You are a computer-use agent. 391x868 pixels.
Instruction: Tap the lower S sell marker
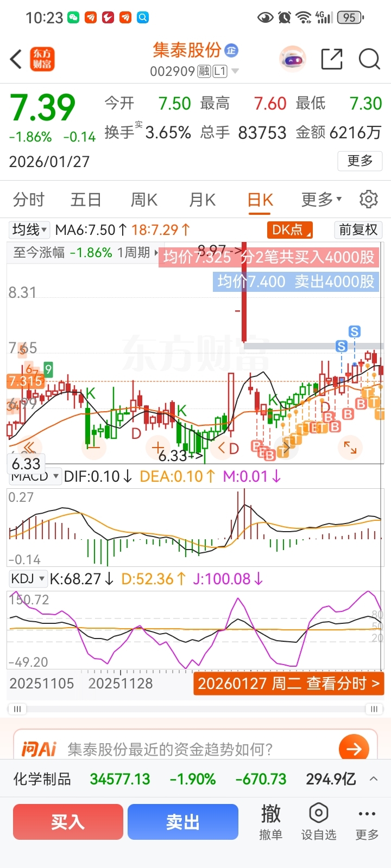(x=342, y=346)
